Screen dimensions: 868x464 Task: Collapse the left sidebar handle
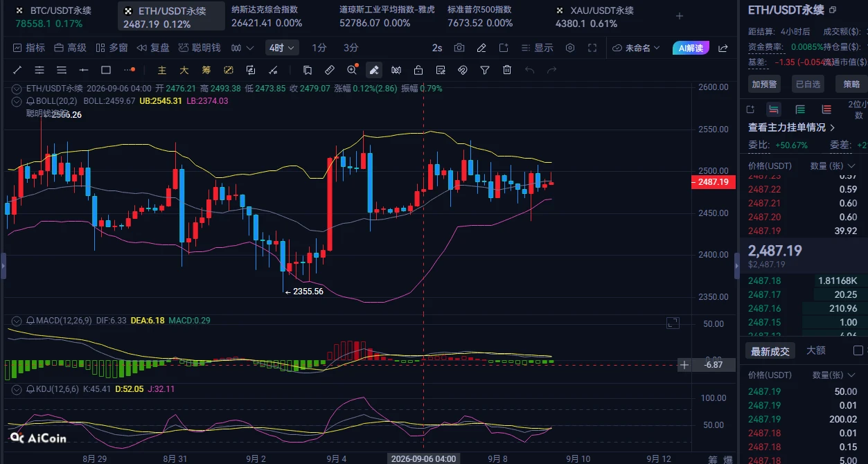click(x=3, y=266)
